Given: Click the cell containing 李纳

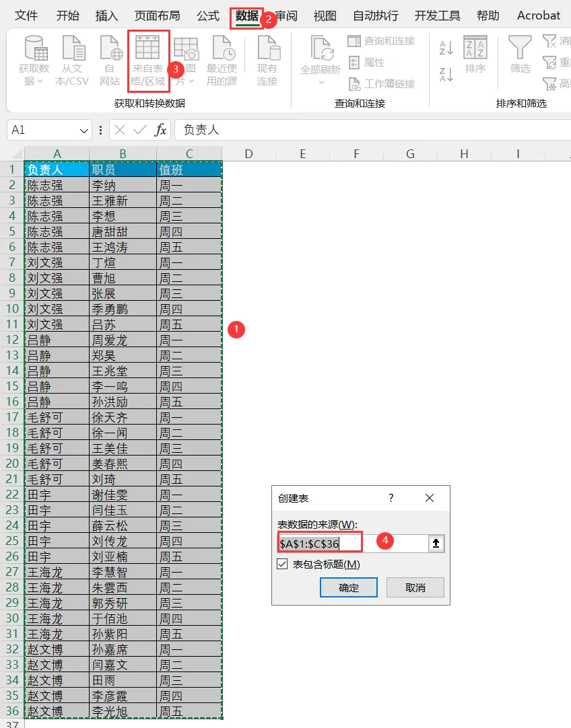Looking at the screenshot, I should point(123,185).
